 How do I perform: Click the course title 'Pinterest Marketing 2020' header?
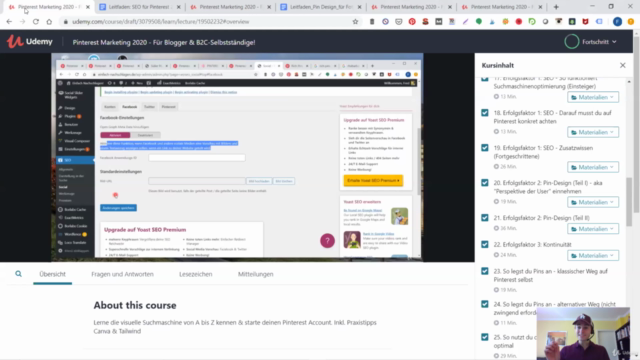tap(164, 42)
